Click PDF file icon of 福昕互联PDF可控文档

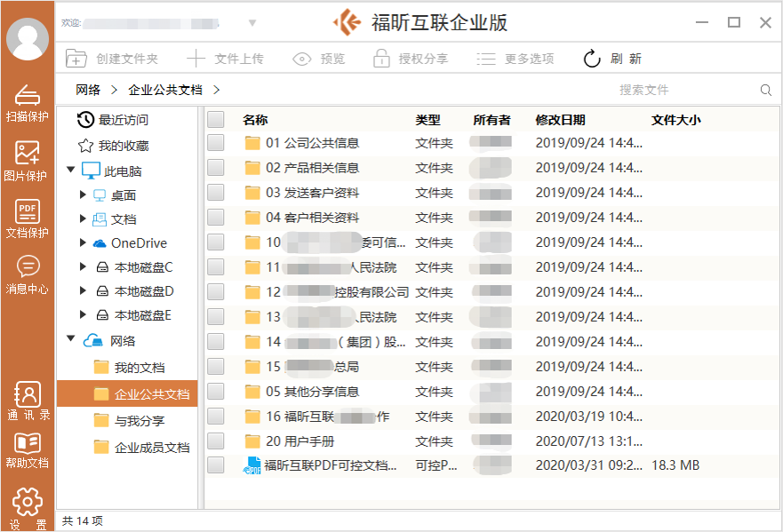pyautogui.click(x=252, y=465)
